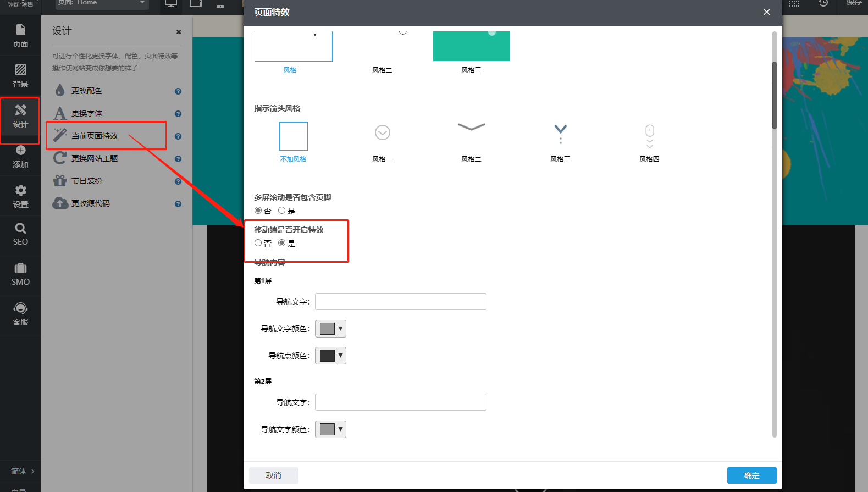The height and width of the screenshot is (492, 868).
Task: Open the 背景 (Background) sidebar icon
Action: point(20,76)
